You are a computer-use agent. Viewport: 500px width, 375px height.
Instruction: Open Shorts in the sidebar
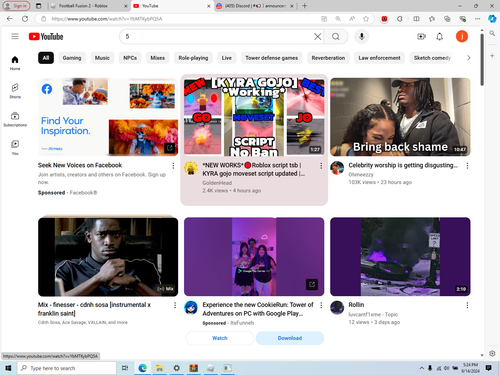[15, 91]
